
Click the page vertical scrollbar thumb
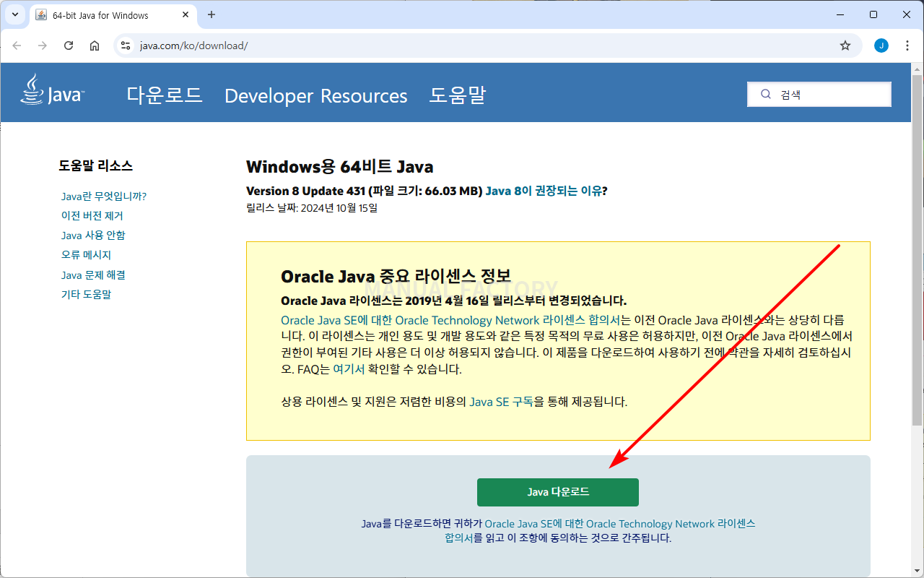917,249
